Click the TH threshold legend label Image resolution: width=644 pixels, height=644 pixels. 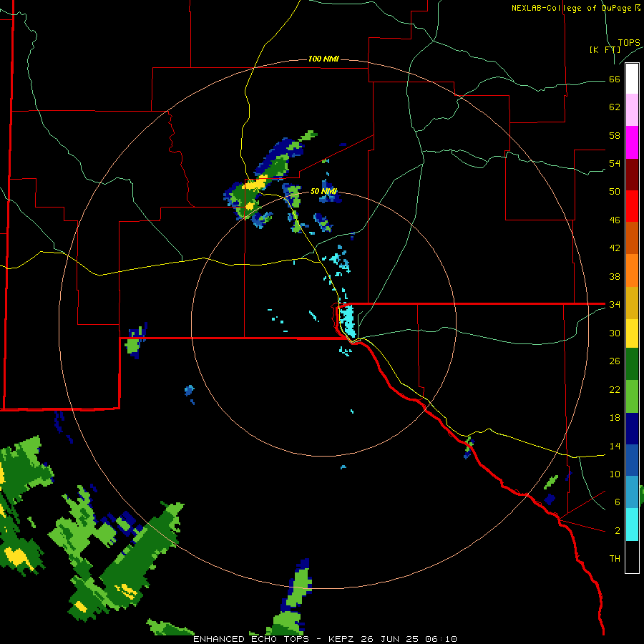(615, 558)
